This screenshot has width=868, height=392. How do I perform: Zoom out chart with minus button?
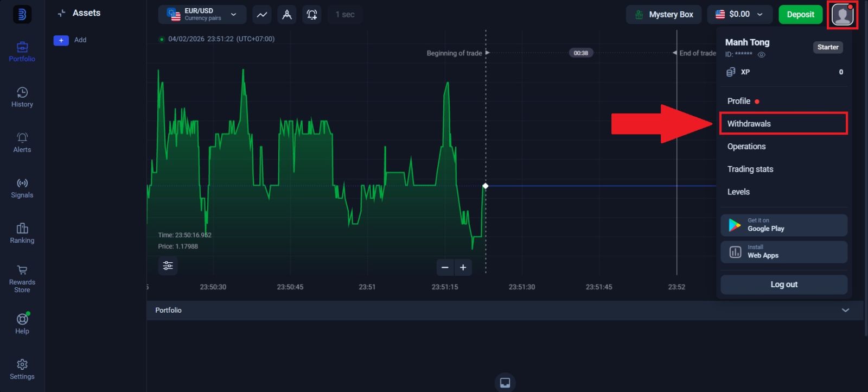pyautogui.click(x=445, y=267)
